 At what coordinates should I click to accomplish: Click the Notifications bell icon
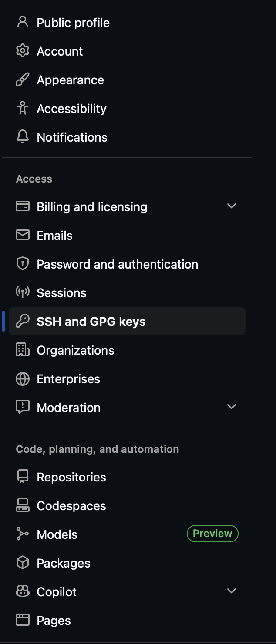coord(22,137)
